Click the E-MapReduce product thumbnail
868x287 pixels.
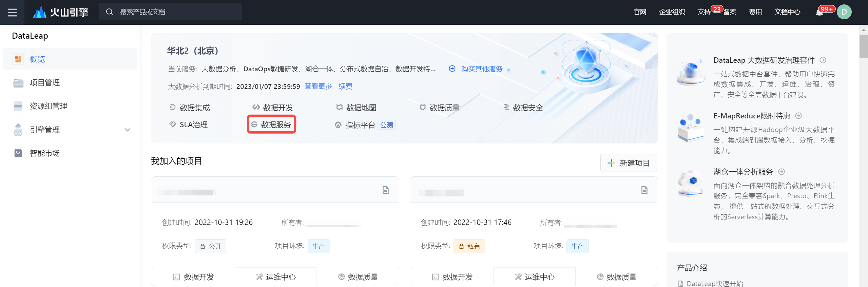(x=691, y=128)
